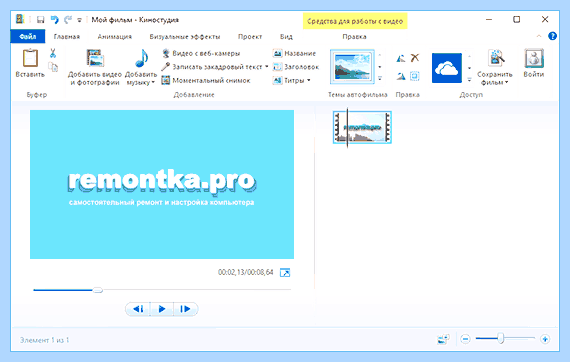570x362 pixels.
Task: Open the quick access toolbar customize arrow
Action: 79,20
